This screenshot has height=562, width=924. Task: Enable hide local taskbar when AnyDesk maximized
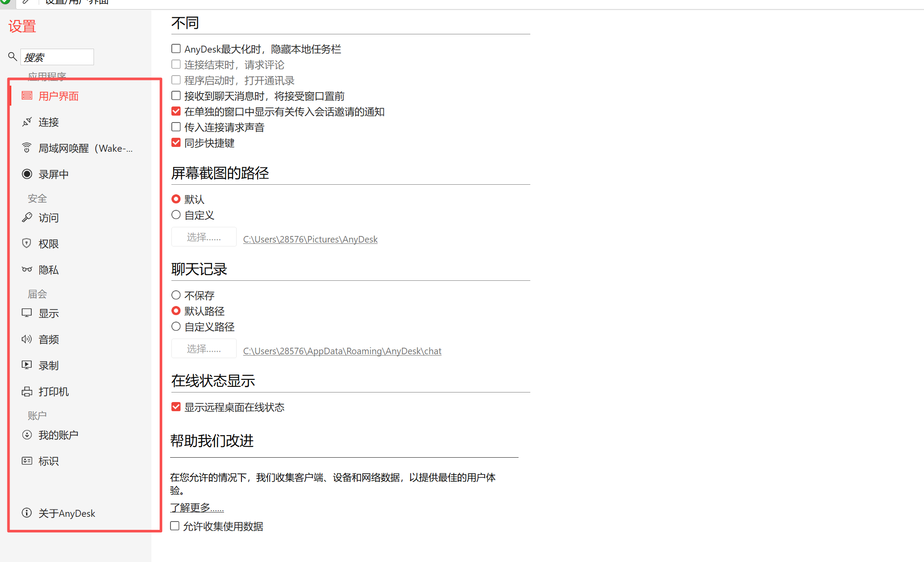[176, 49]
